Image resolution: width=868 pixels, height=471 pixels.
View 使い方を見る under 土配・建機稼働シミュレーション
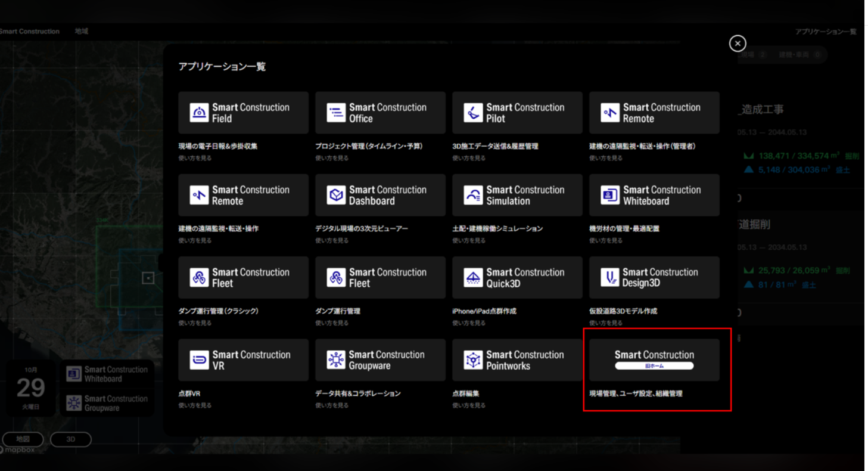point(469,241)
